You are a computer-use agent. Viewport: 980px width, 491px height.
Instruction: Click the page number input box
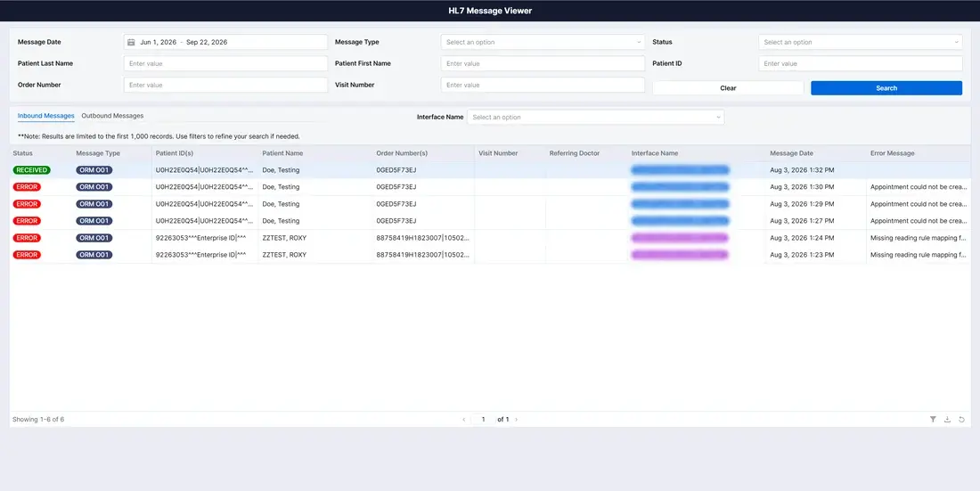pos(483,419)
